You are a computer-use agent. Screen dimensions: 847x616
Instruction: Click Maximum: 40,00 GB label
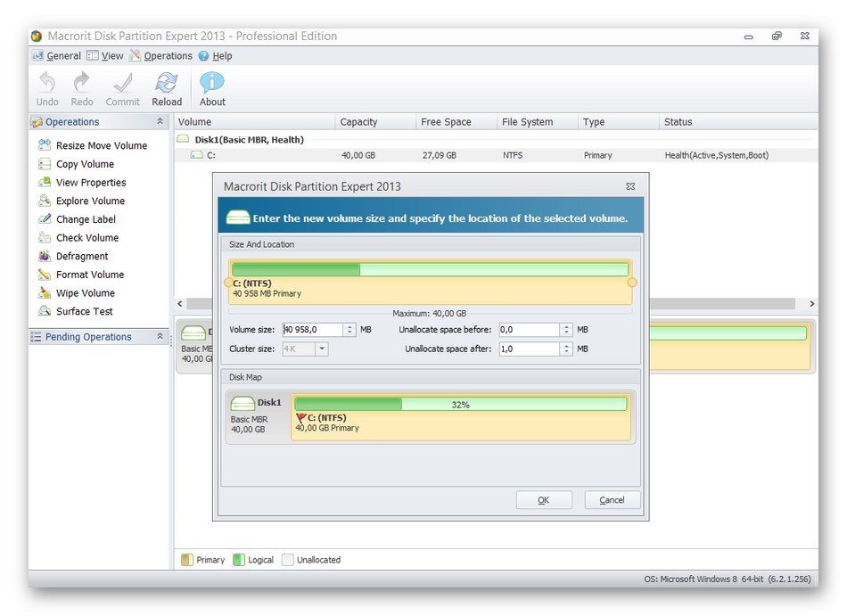point(430,313)
